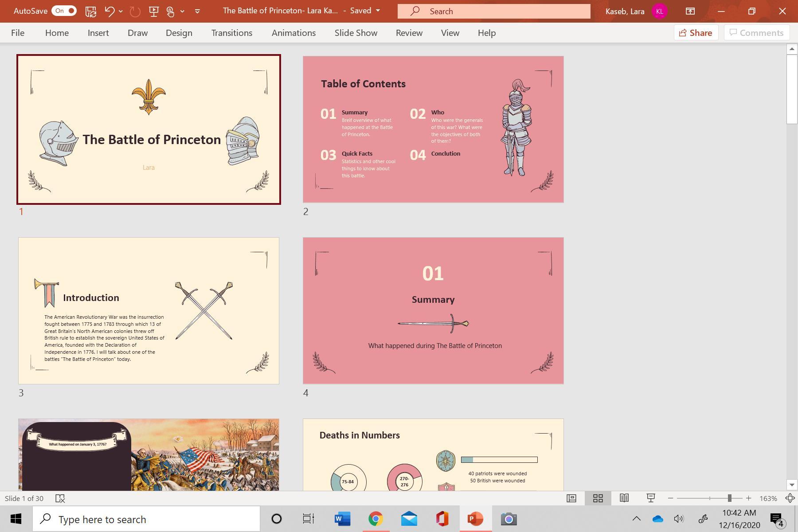This screenshot has width=798, height=532.
Task: Expand the file name Saved dropdown
Action: [x=378, y=11]
